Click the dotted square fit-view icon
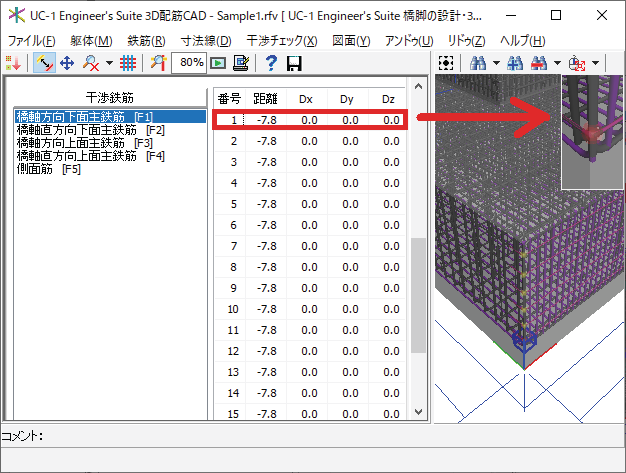Screen dimensions: 626x473 [x=446, y=63]
